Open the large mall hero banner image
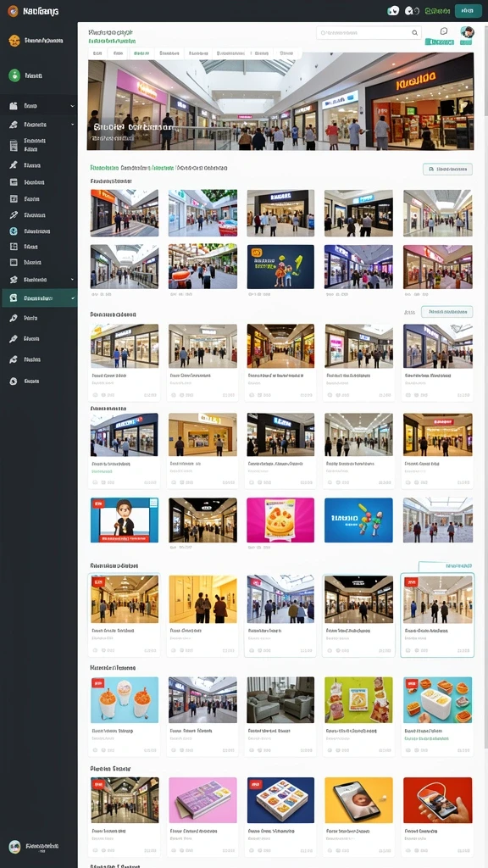 point(280,102)
